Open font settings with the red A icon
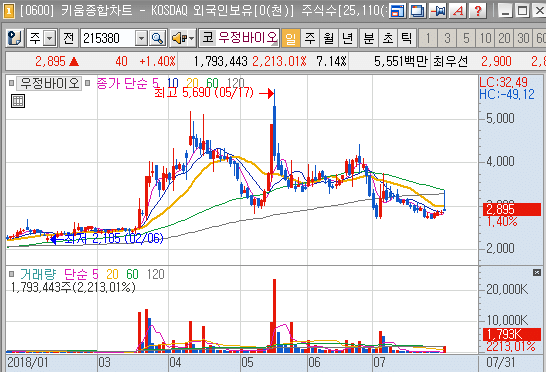This screenshot has height=372, width=546. click(x=458, y=11)
